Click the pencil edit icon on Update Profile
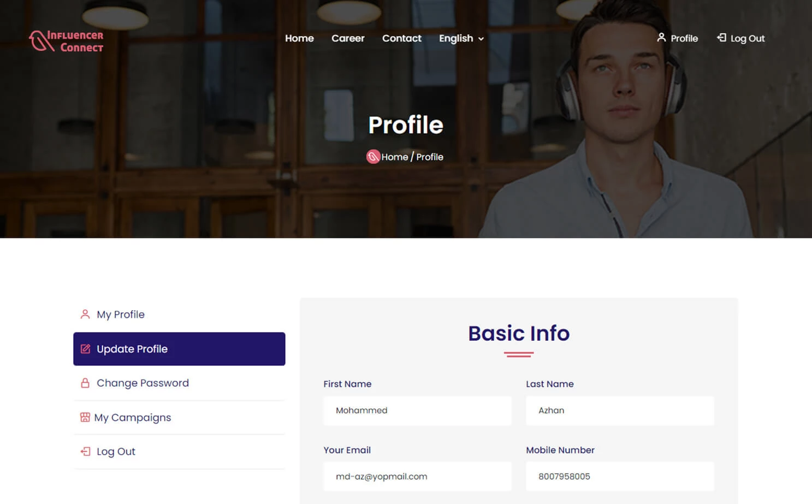The image size is (812, 504). 85,349
